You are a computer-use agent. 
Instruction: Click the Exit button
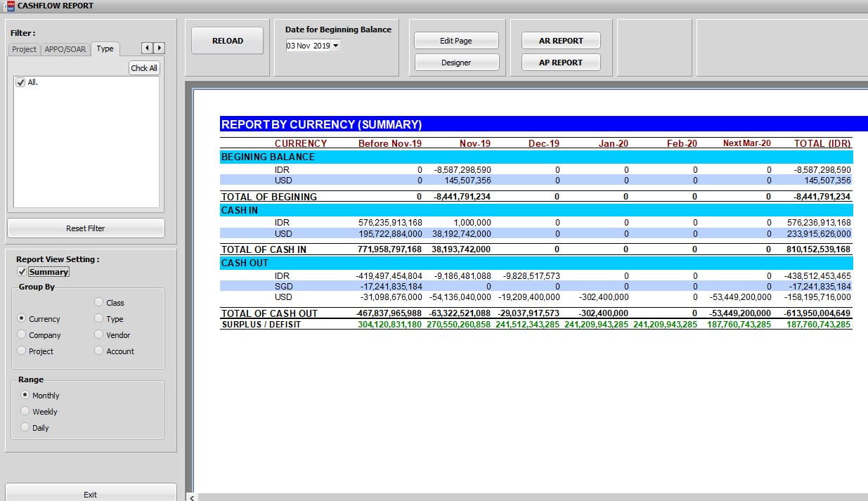click(91, 493)
